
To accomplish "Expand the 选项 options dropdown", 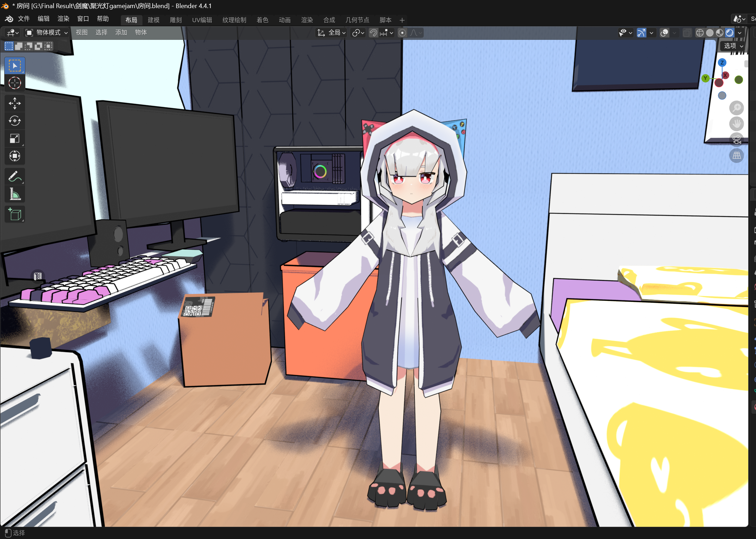I will point(733,46).
